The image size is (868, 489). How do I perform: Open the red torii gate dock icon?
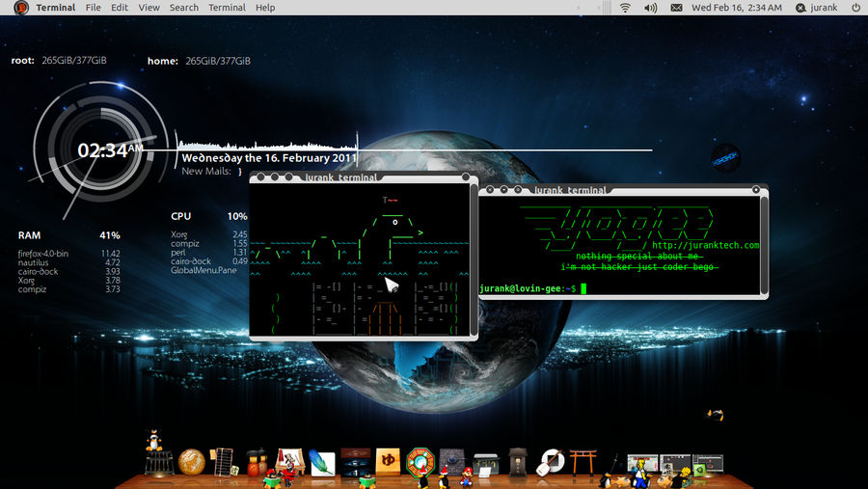[583, 462]
